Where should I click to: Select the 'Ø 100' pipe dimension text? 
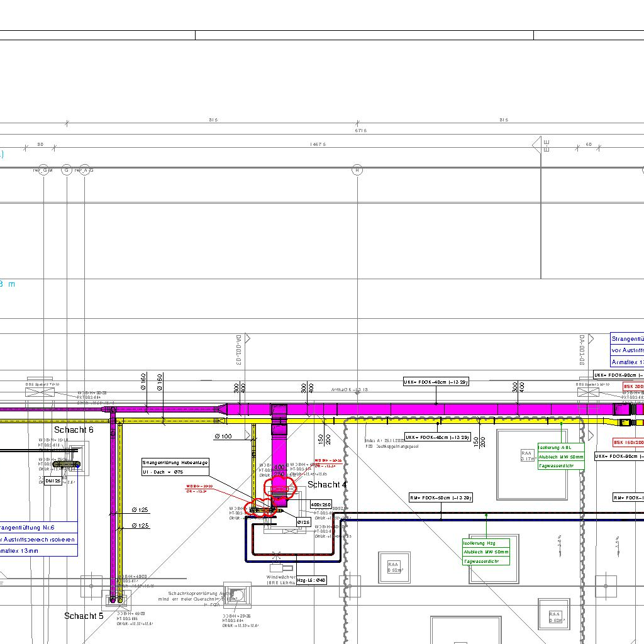pyautogui.click(x=223, y=436)
